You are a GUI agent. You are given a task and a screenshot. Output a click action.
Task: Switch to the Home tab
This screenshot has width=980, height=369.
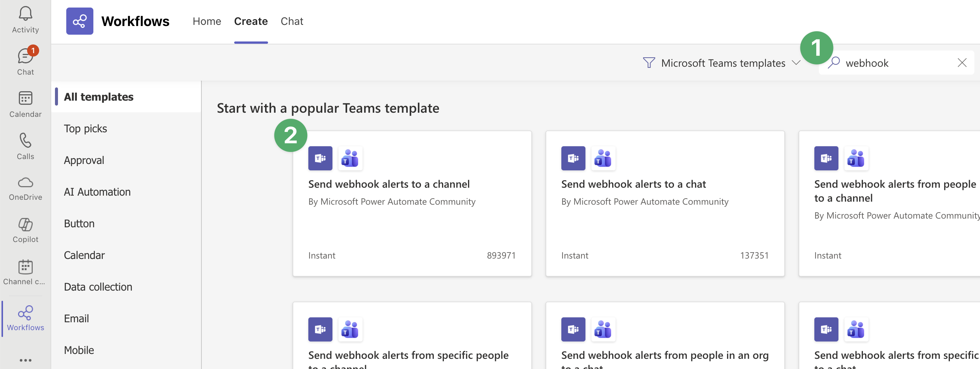tap(207, 21)
